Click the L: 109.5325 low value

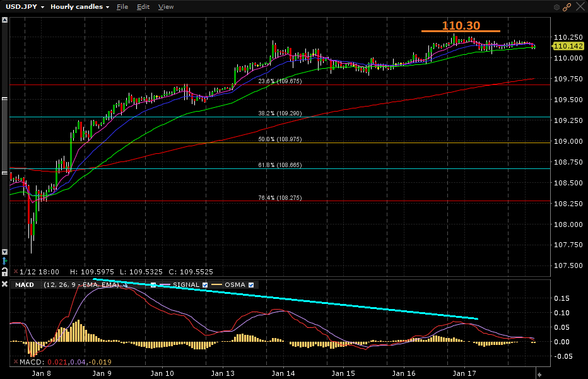(x=141, y=272)
